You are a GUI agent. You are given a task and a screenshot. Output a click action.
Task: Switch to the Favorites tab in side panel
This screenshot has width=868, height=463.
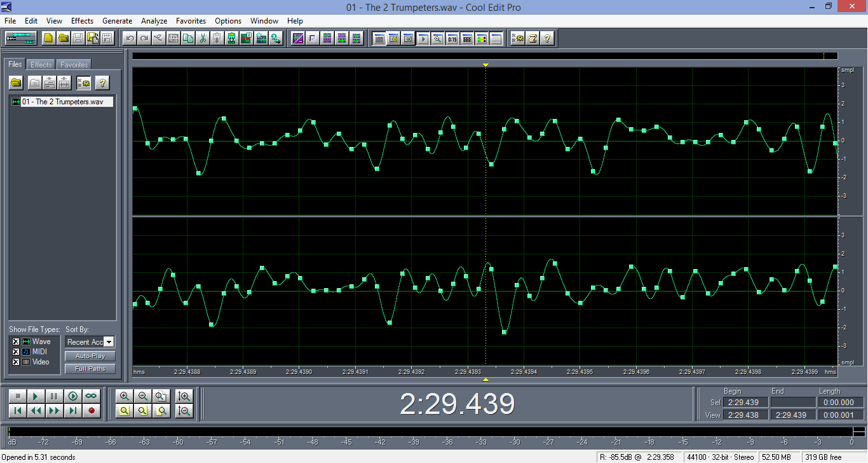[74, 65]
